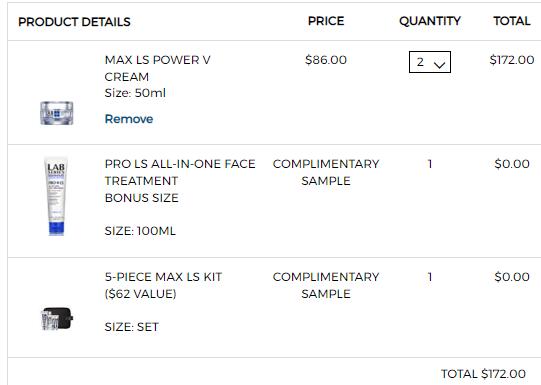The width and height of the screenshot is (541, 385).
Task: Click the $172.00 line total for cream
Action: coord(512,60)
